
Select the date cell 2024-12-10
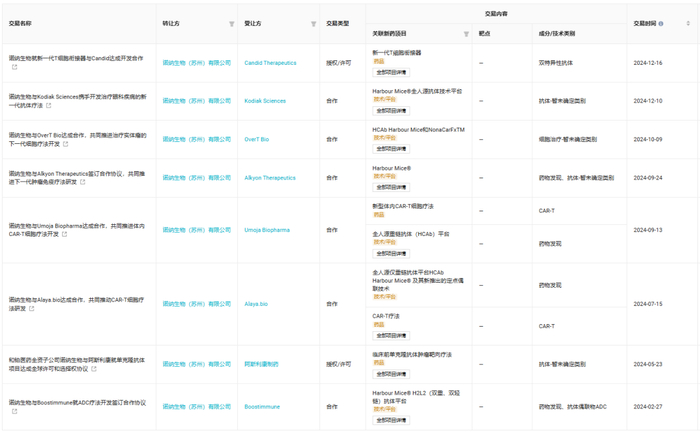648,101
